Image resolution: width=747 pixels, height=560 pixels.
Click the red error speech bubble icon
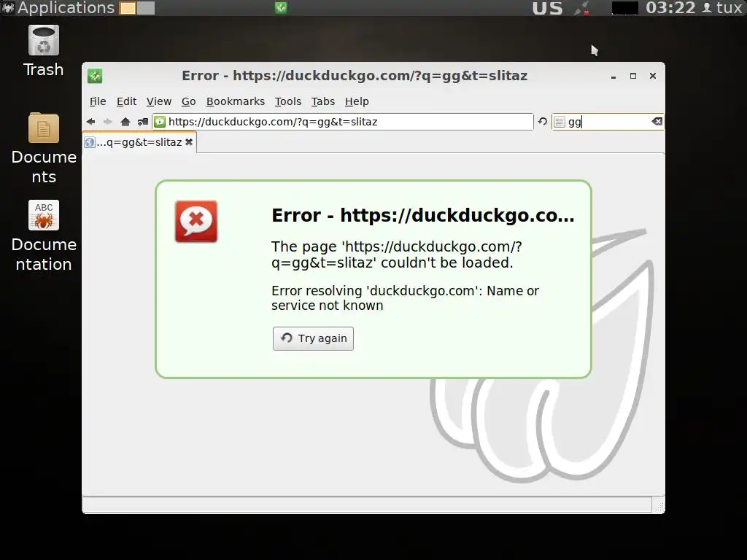pos(196,222)
